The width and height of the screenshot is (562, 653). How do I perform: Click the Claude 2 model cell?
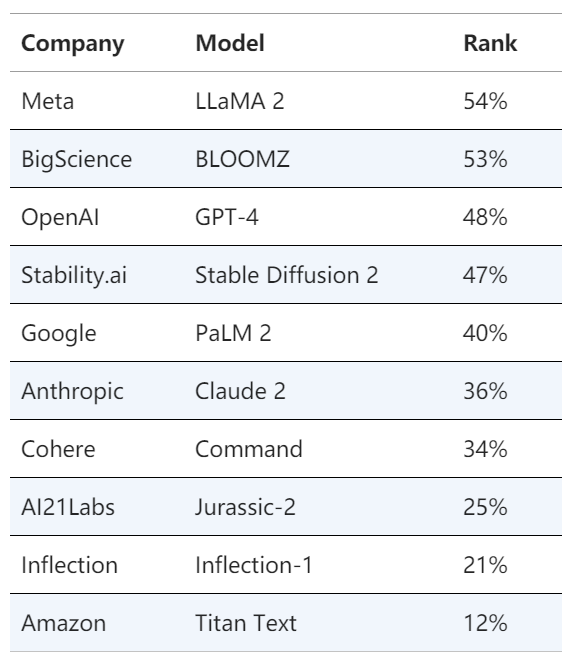pyautogui.click(x=240, y=391)
